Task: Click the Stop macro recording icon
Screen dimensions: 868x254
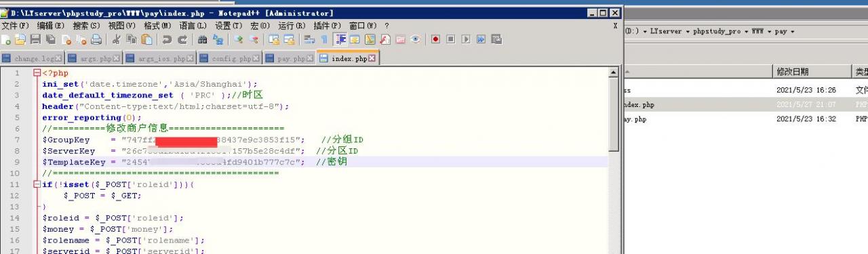Action: tap(451, 39)
